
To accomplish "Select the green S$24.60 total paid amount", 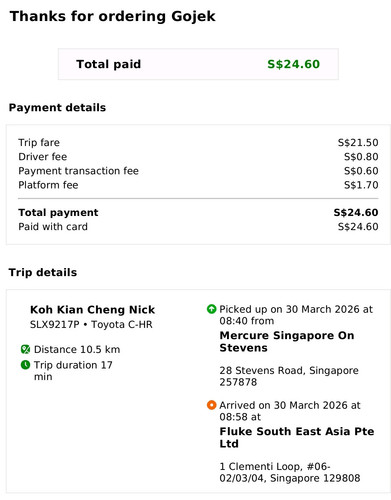I will (x=293, y=64).
